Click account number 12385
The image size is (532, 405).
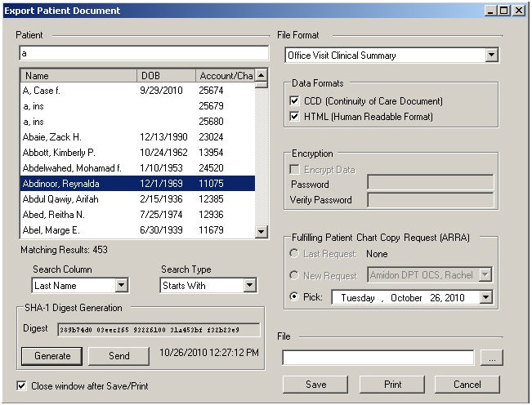[x=211, y=199]
